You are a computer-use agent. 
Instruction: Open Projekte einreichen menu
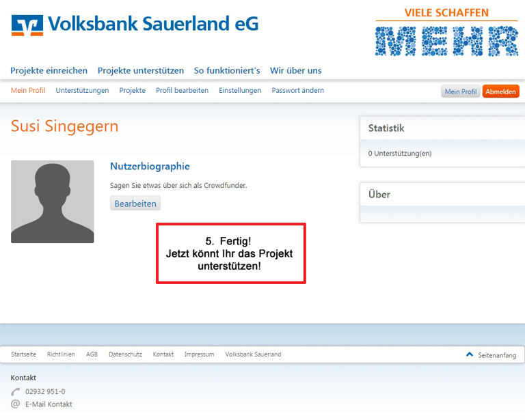point(49,70)
